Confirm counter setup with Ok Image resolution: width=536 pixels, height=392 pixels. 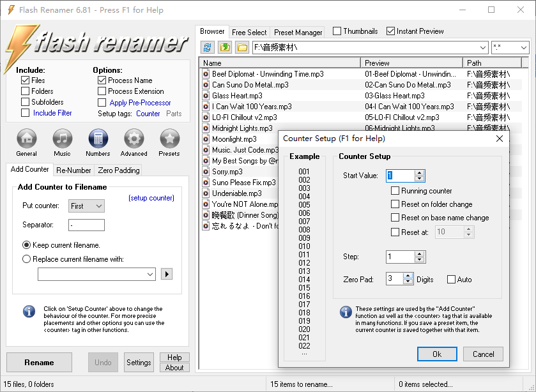coord(437,354)
